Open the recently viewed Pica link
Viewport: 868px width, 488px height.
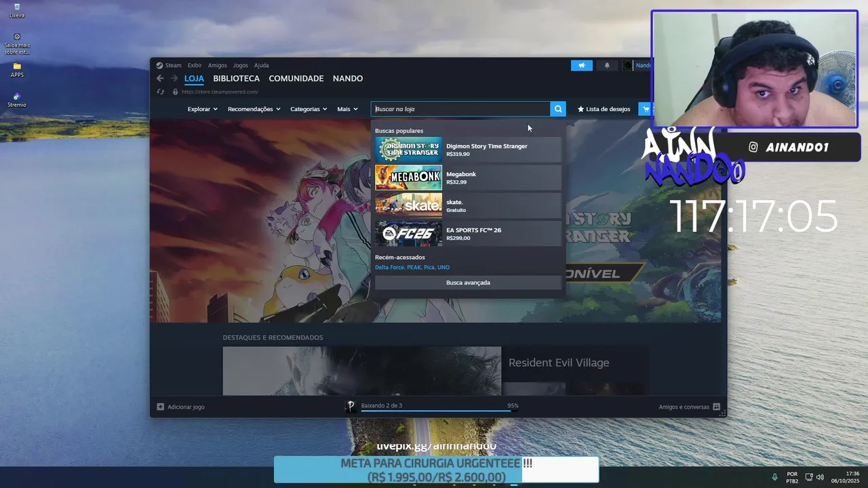pos(429,268)
